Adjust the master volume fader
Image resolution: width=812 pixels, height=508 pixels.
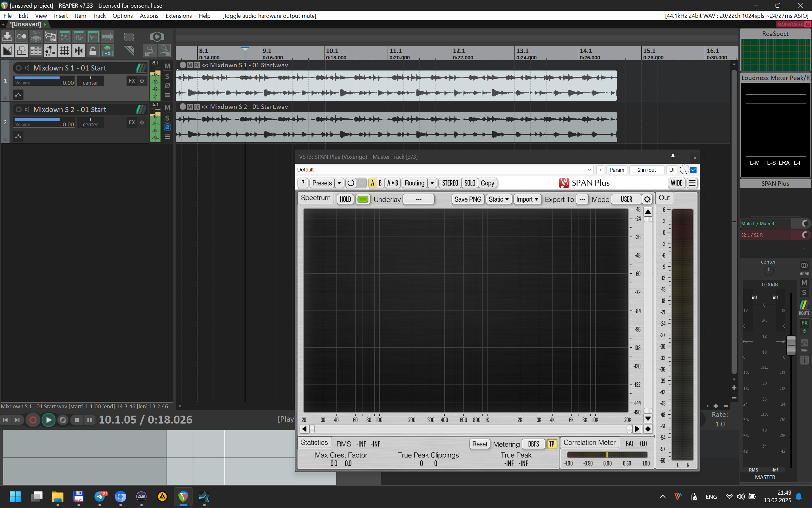[x=791, y=345]
